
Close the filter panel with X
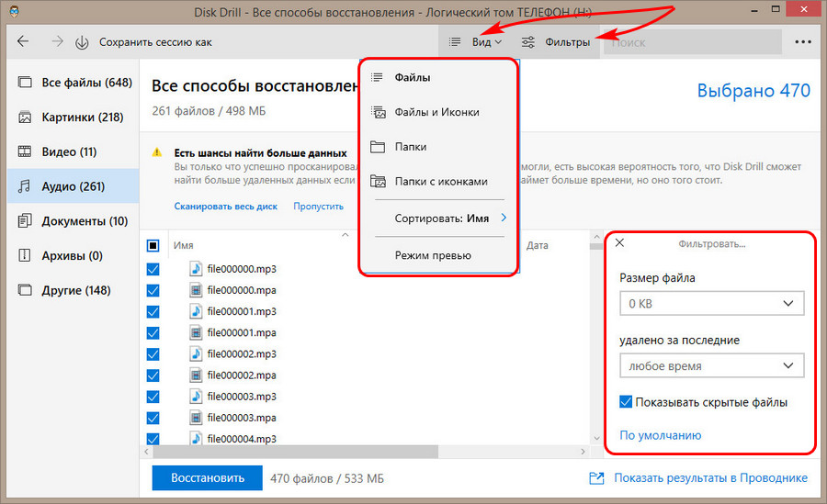[619, 242]
